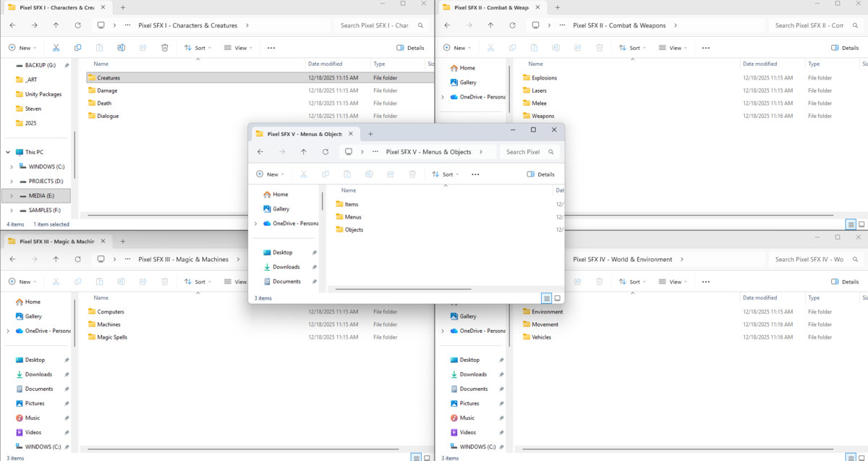The image size is (868, 461).
Task: Open Sort dropdown in Pixel SFX I window
Action: point(196,48)
